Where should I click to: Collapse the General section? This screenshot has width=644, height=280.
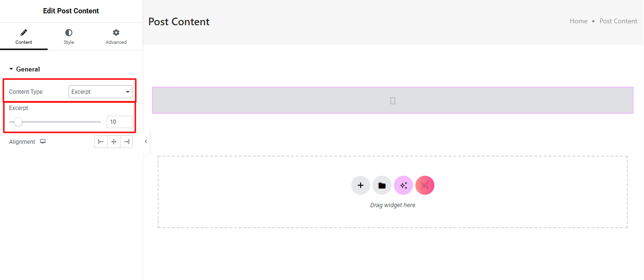point(11,69)
